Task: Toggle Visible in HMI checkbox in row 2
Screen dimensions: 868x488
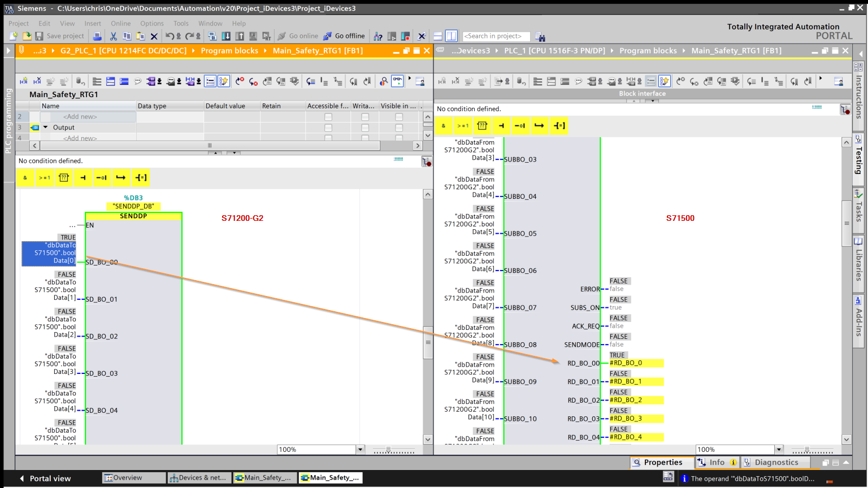Action: coord(399,117)
